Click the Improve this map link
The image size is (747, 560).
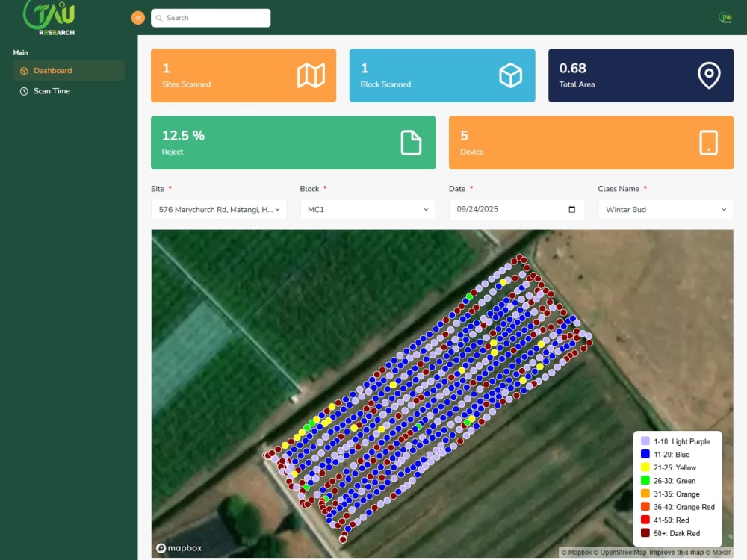pyautogui.click(x=676, y=553)
